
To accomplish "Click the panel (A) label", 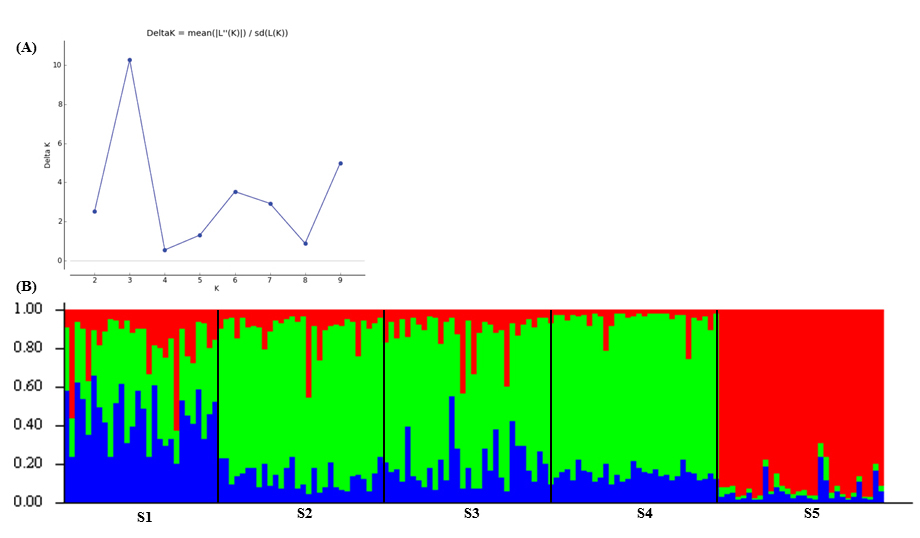I will click(x=28, y=47).
